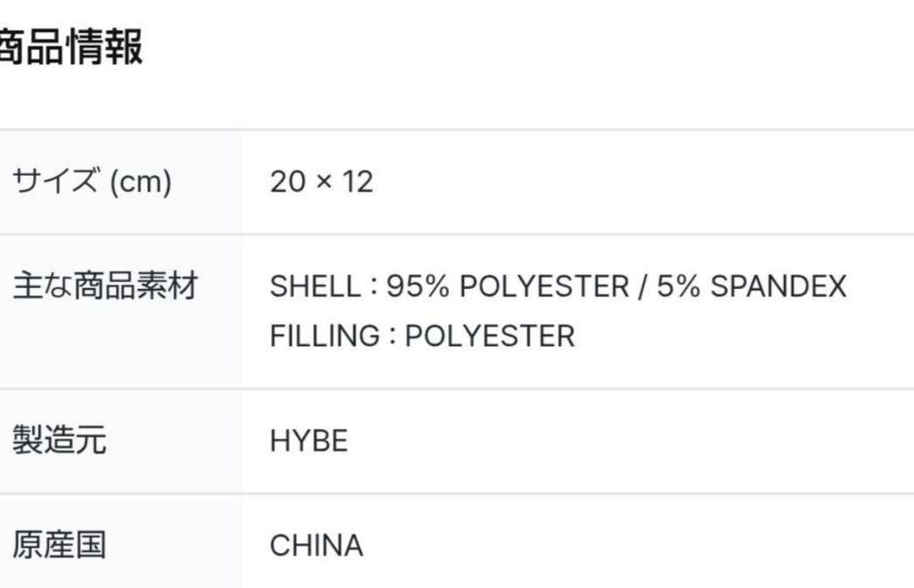Viewport: 914px width, 588px height.
Task: Click the number 12 in size
Action: [x=357, y=182]
